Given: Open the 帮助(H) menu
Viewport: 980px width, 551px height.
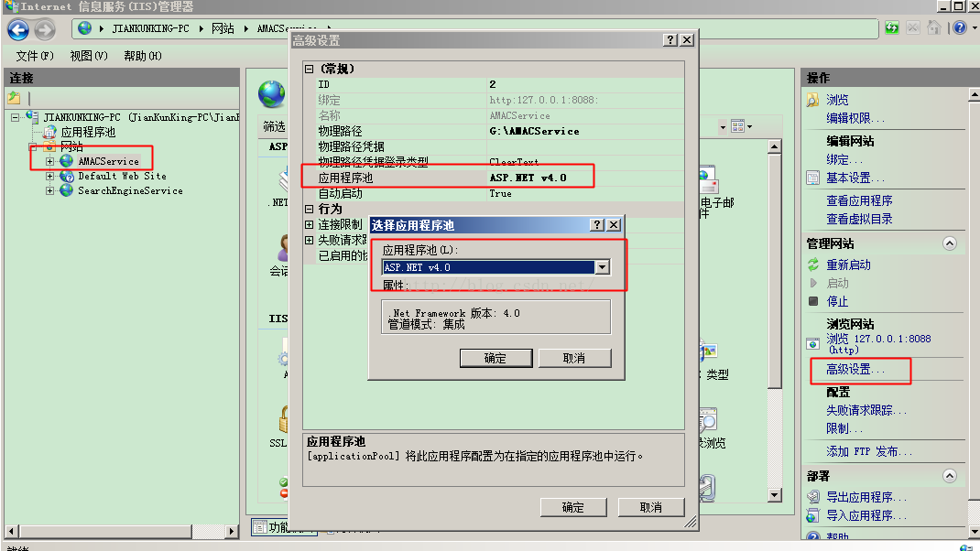Looking at the screenshot, I should (x=143, y=56).
